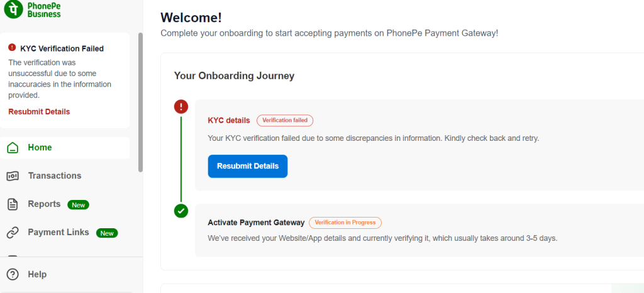Screen dimensions: 644x293
Task: Click the Help question mark icon
Action: tap(12, 275)
